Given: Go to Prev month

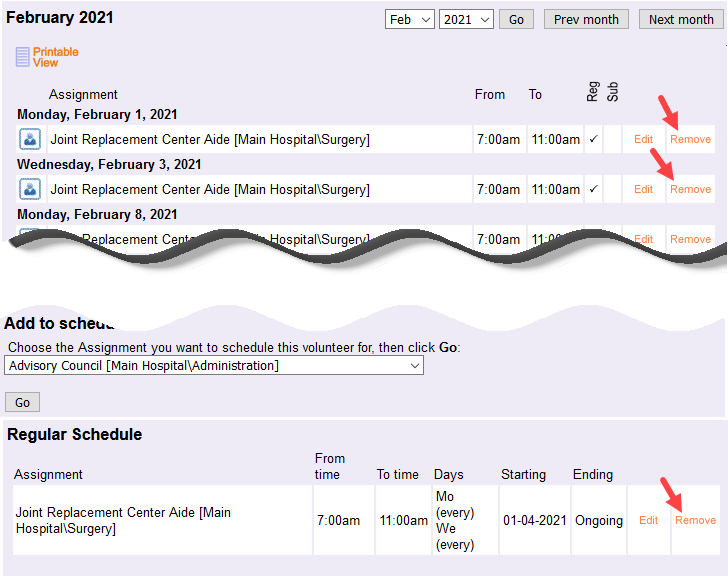Looking at the screenshot, I should point(586,19).
